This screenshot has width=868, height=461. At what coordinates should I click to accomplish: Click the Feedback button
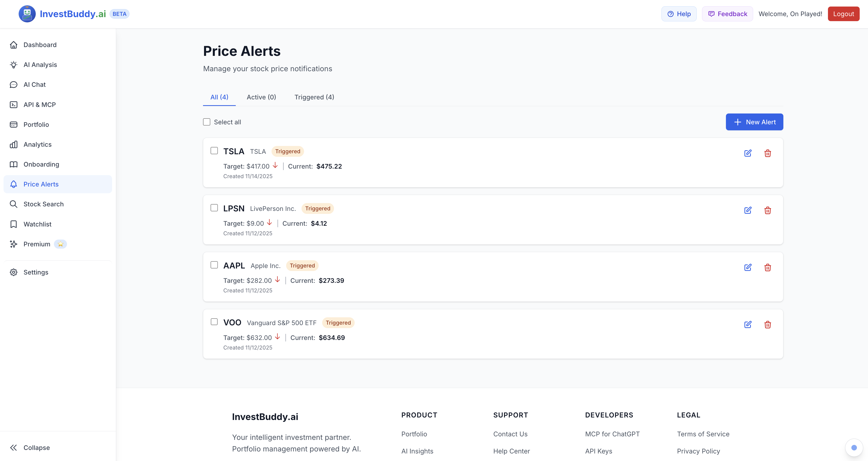coord(727,14)
